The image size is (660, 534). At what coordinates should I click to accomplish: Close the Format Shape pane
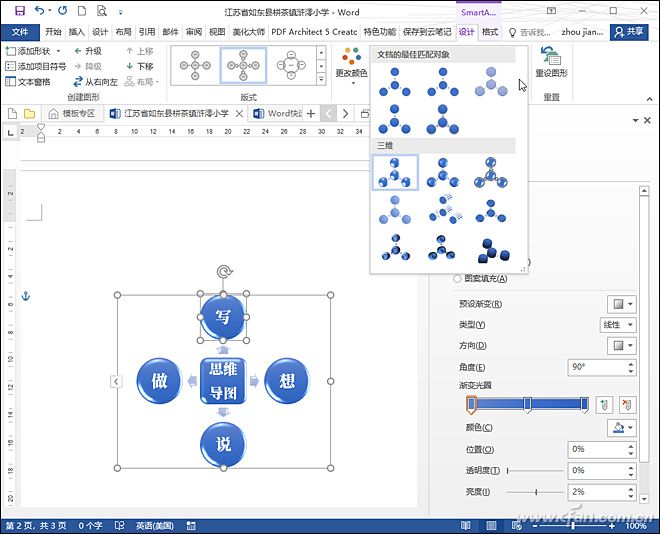coord(647,120)
